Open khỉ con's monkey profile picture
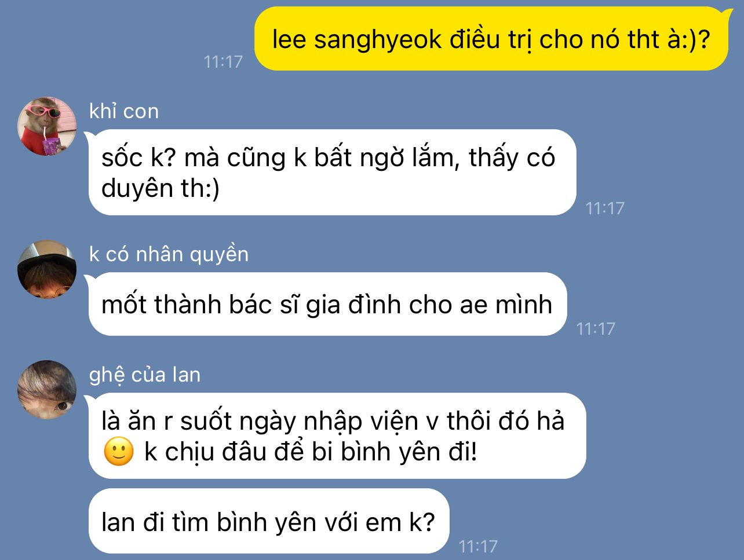 [x=47, y=126]
